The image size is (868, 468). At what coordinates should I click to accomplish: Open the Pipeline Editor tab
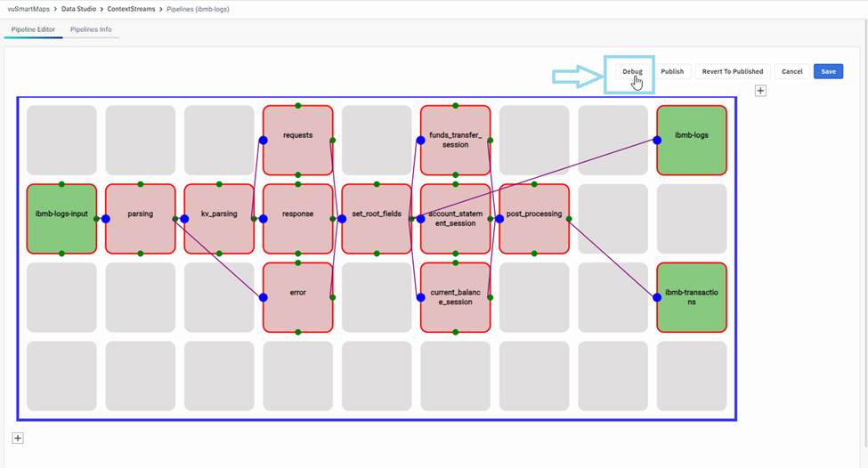coord(33,29)
